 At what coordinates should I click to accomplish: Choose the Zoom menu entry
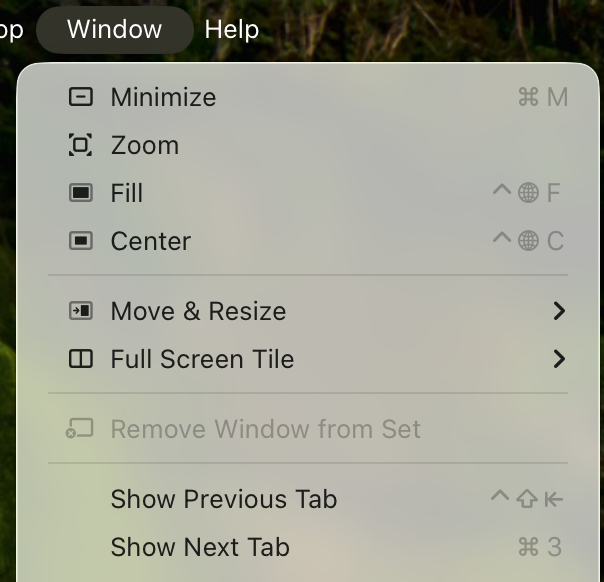pyautogui.click(x=145, y=145)
